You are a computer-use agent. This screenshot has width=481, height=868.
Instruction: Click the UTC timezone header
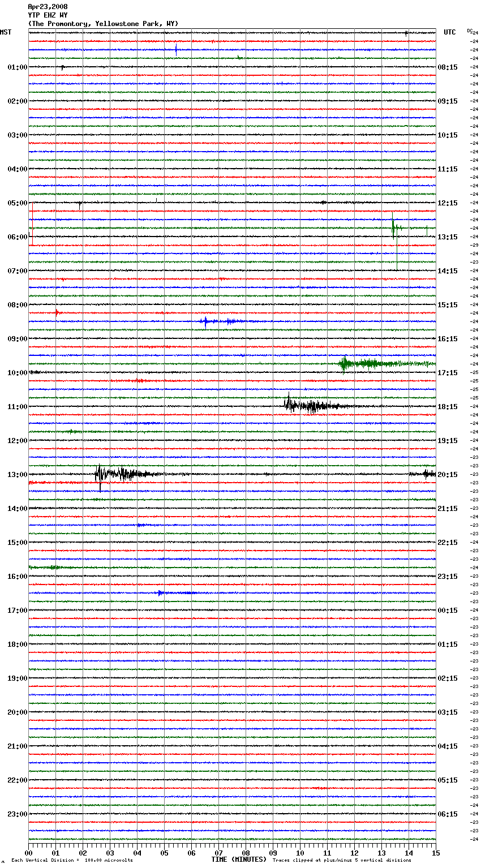(x=449, y=32)
